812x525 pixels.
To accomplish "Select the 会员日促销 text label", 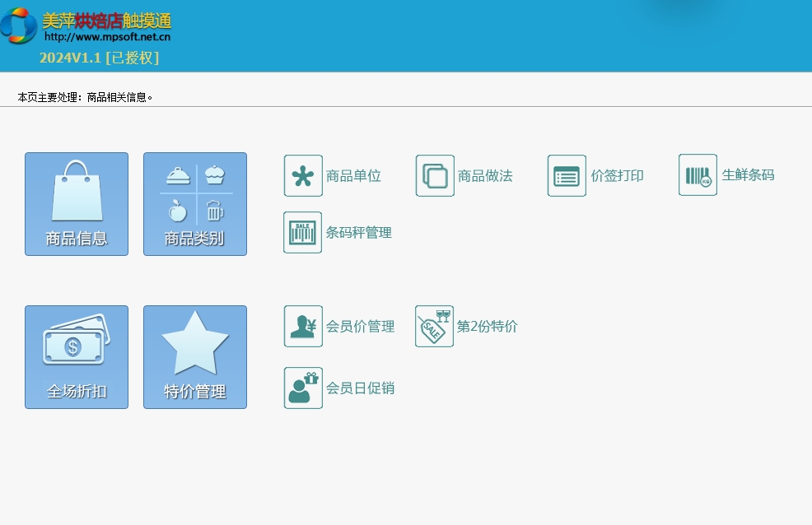I will pyautogui.click(x=360, y=388).
